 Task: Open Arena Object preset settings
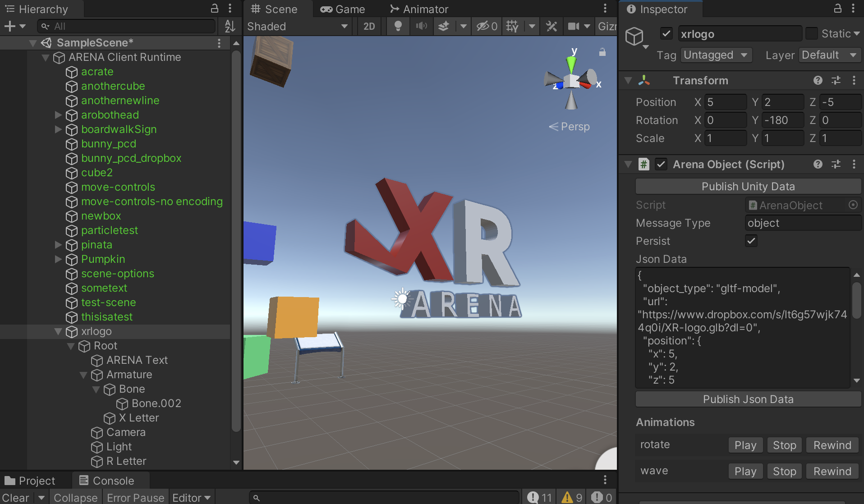click(x=836, y=164)
